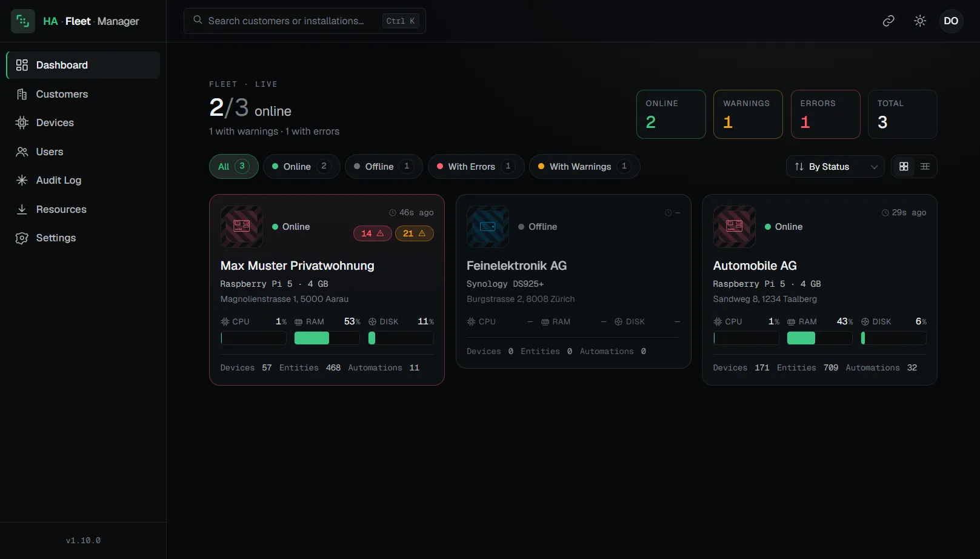Click Automobile AG RAM usage bar
980x559 pixels.
(820, 338)
